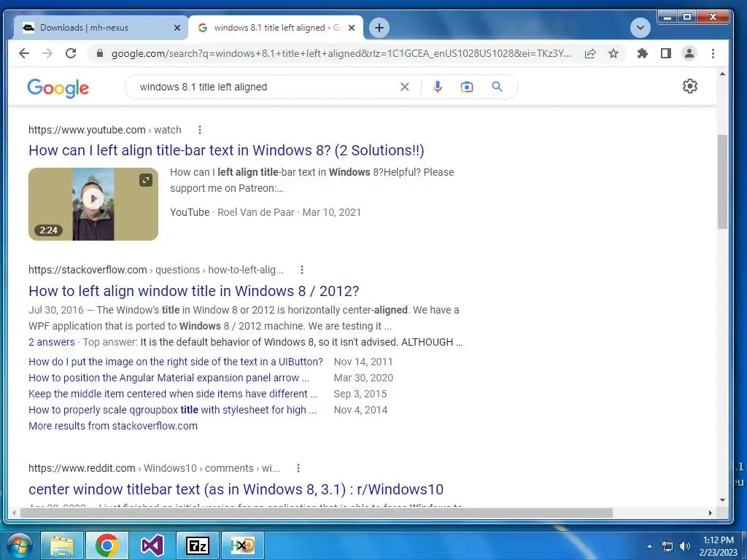Click the browser forward arrow
The height and width of the screenshot is (560, 747).
(47, 53)
